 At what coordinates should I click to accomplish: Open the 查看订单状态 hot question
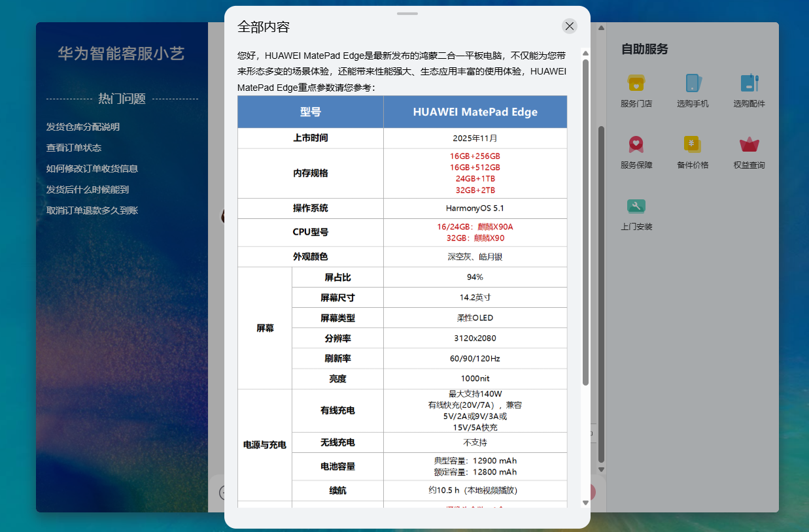[x=74, y=148]
